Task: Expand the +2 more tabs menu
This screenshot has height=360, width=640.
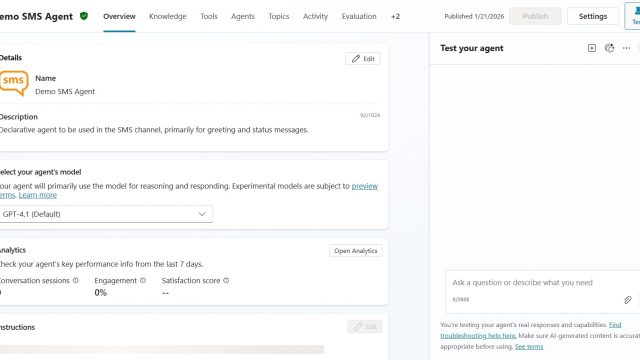Action: [396, 16]
